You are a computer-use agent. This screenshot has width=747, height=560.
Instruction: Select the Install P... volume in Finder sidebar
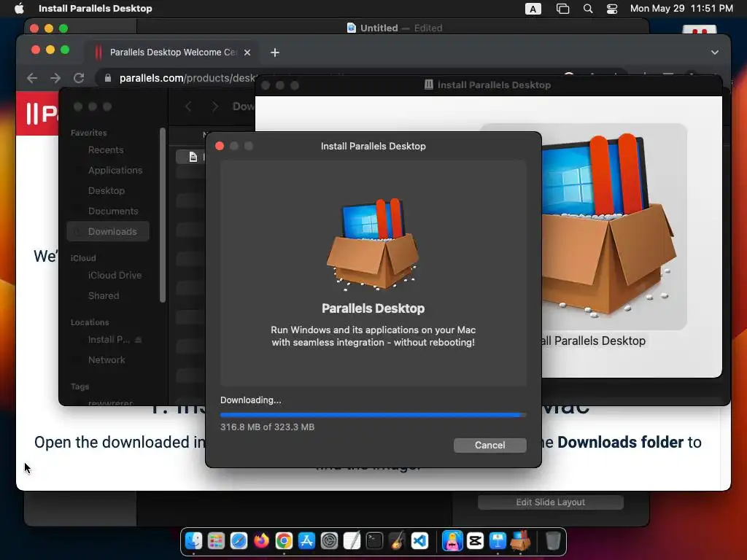109,340
